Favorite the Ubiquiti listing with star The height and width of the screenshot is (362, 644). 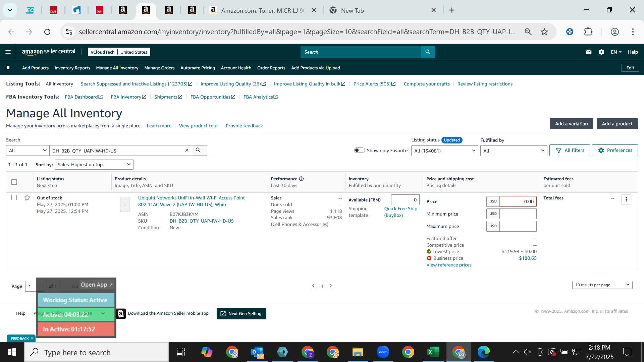coord(27,198)
